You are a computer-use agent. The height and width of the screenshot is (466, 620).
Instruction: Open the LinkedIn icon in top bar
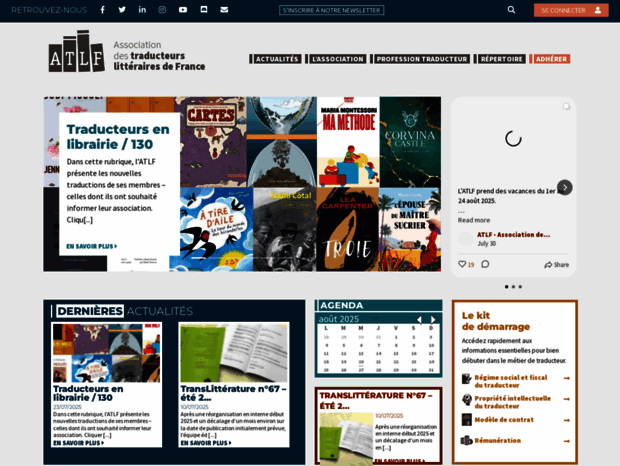(142, 10)
